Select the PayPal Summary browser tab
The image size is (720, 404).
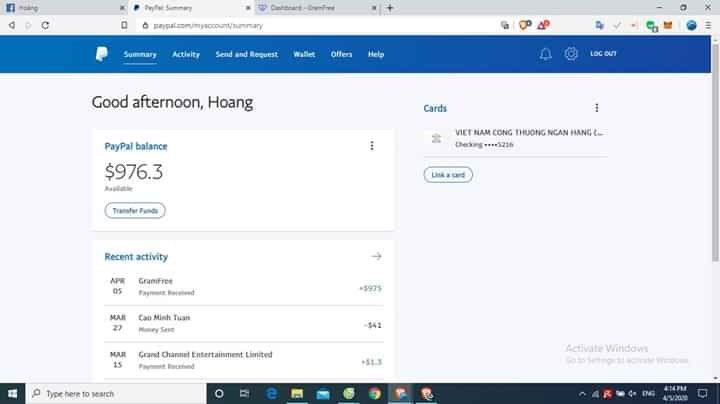click(x=191, y=8)
